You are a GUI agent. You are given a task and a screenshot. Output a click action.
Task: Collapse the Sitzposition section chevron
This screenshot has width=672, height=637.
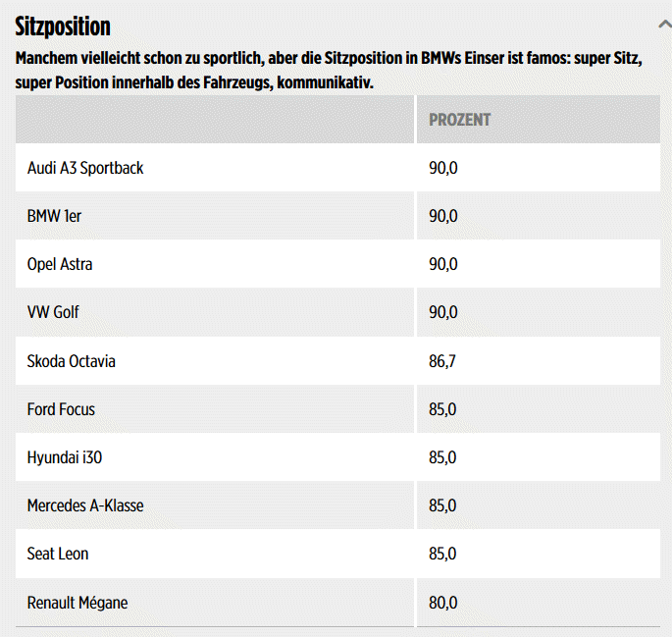(666, 23)
